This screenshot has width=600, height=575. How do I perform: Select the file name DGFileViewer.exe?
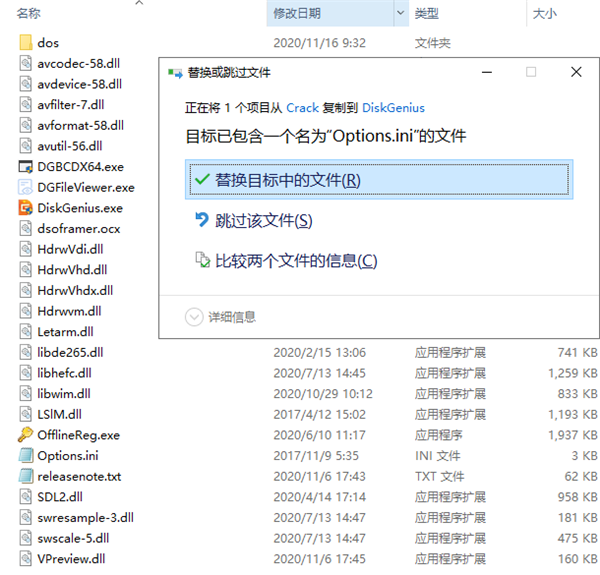point(86,187)
